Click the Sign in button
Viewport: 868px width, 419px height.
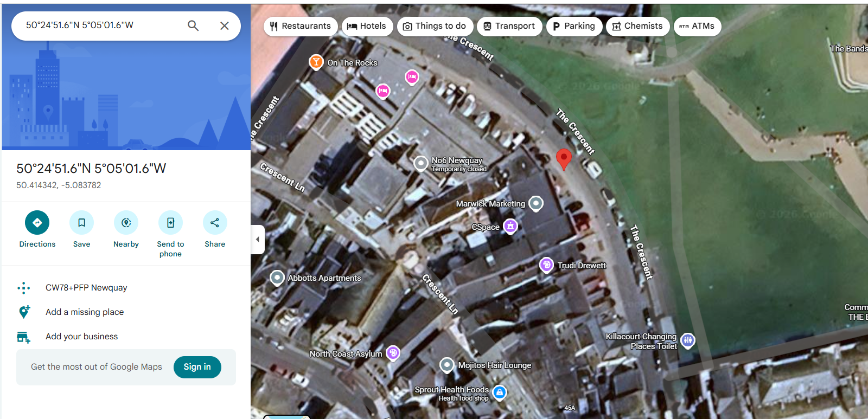(x=197, y=367)
